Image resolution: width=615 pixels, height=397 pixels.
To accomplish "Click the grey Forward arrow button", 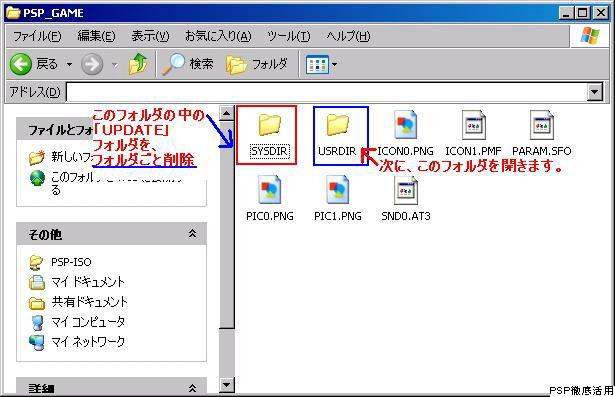I will (92, 64).
